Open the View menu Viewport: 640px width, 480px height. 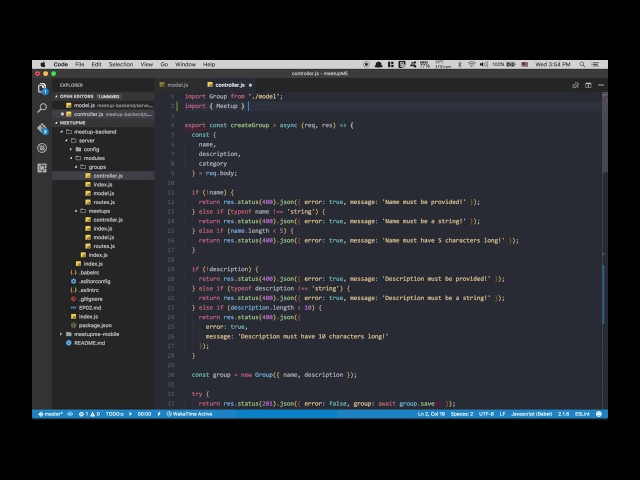(147, 64)
